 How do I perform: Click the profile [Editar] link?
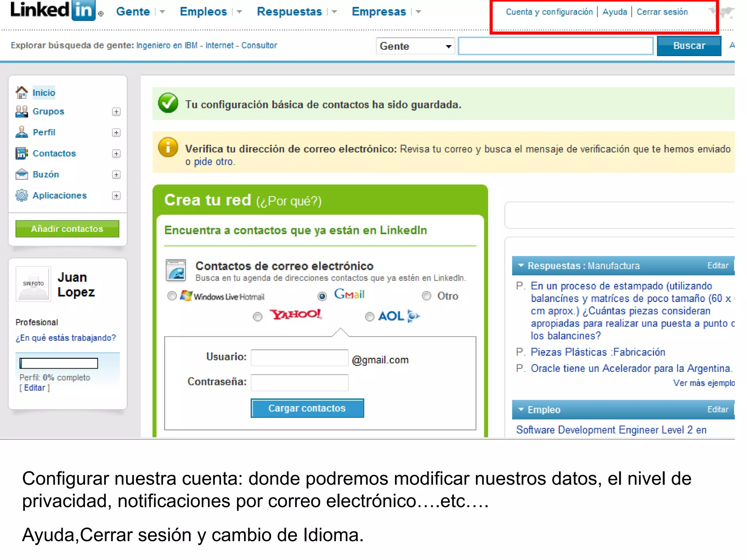(x=35, y=388)
